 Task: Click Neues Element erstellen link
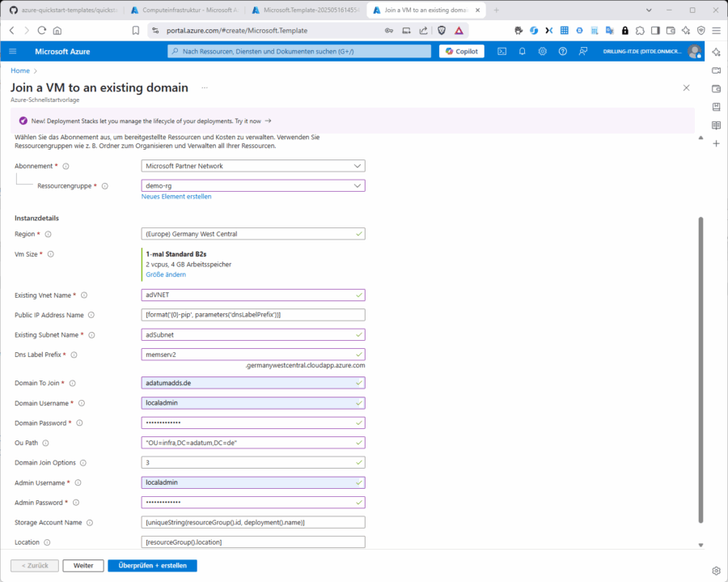point(176,197)
